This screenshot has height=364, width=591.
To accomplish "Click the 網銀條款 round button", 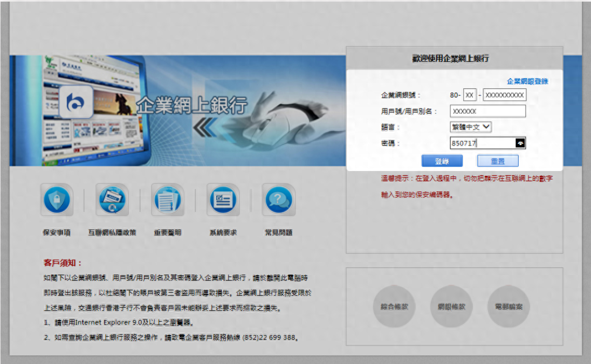I will [x=451, y=306].
